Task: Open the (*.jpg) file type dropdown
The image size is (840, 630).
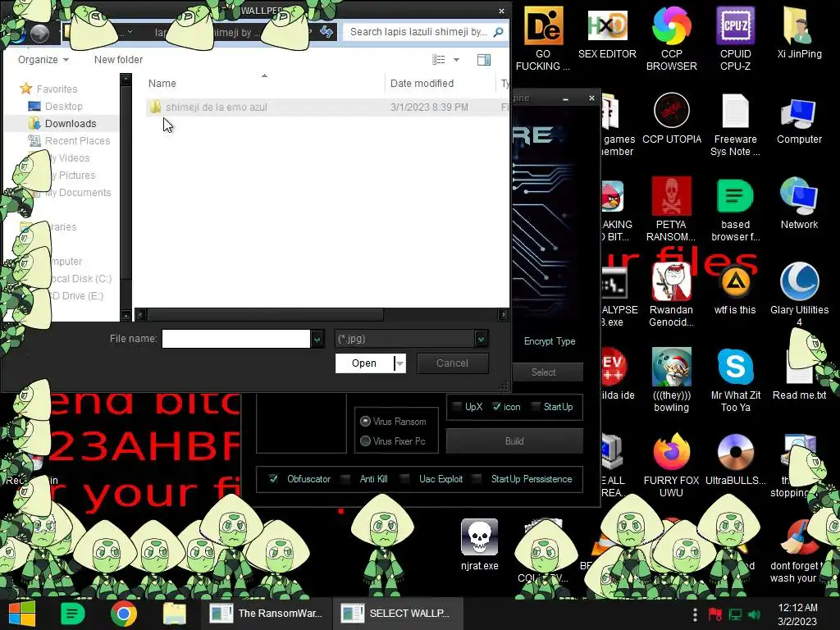Action: click(481, 339)
